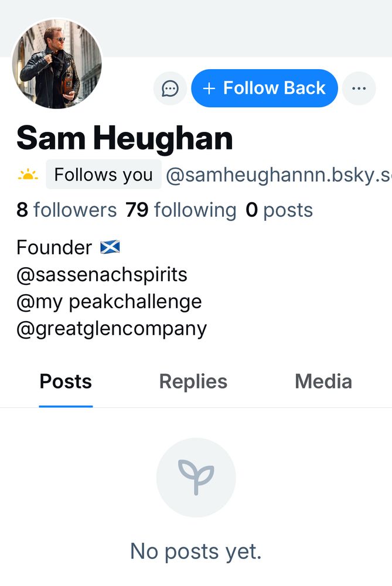Image resolution: width=392 pixels, height=586 pixels.
Task: Click the Sam Heughan display name
Action: (125, 138)
